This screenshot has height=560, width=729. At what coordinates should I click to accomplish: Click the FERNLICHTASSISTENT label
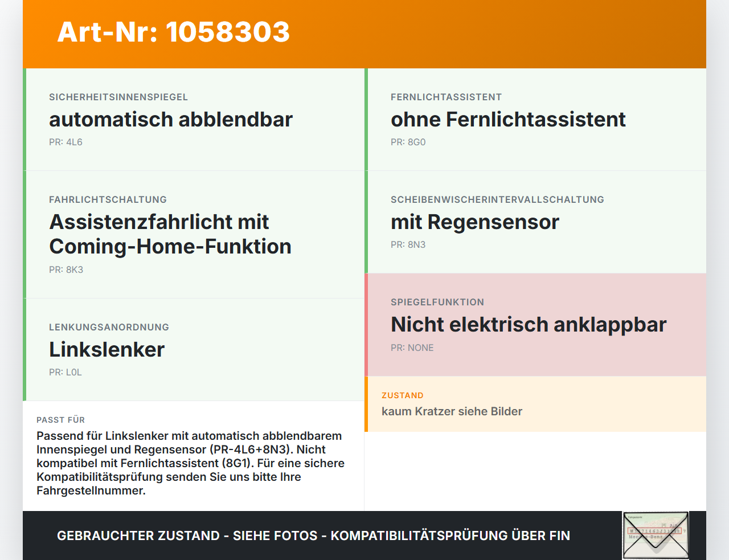446,97
